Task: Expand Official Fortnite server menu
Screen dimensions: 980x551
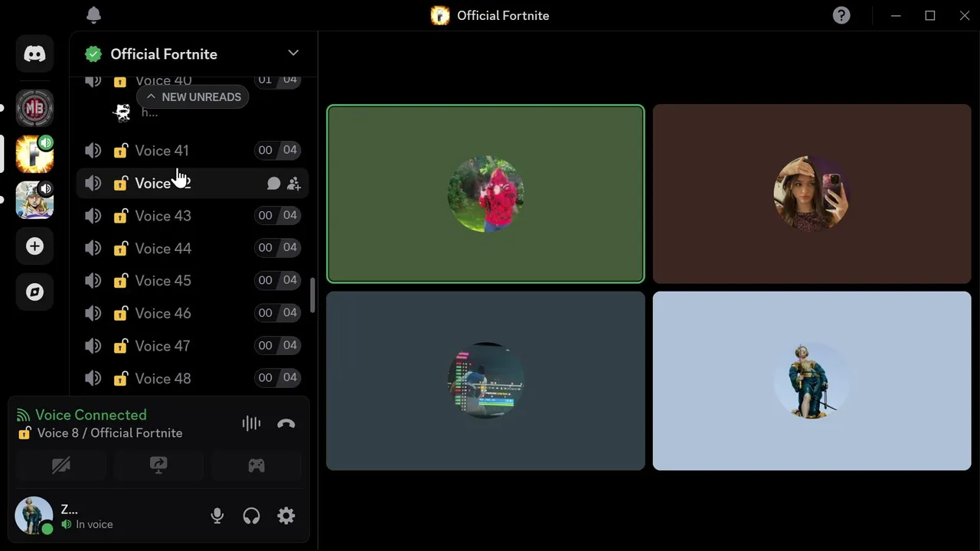Action: point(293,53)
